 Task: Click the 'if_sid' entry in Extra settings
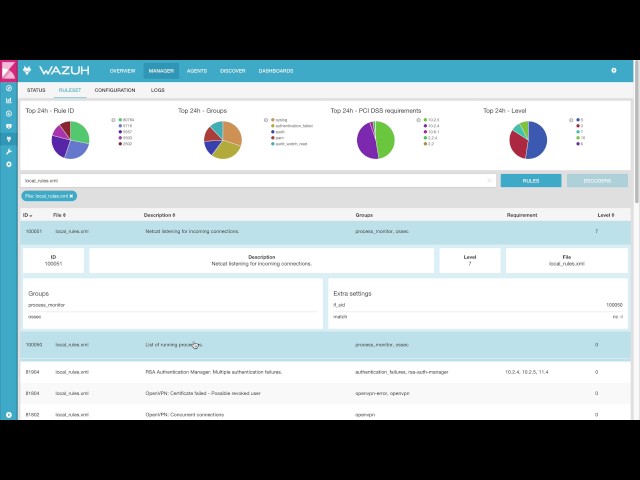coord(339,305)
